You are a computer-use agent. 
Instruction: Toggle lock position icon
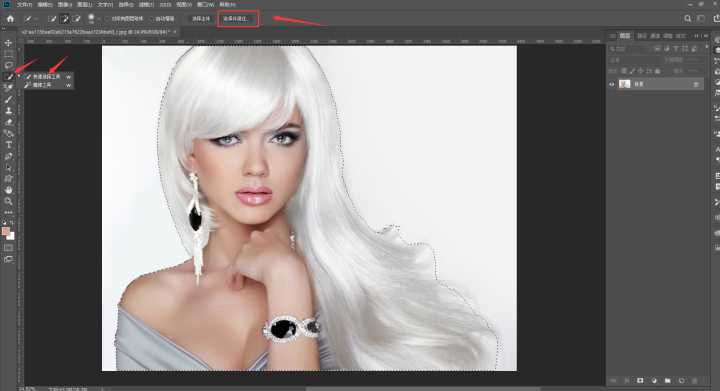[x=641, y=71]
